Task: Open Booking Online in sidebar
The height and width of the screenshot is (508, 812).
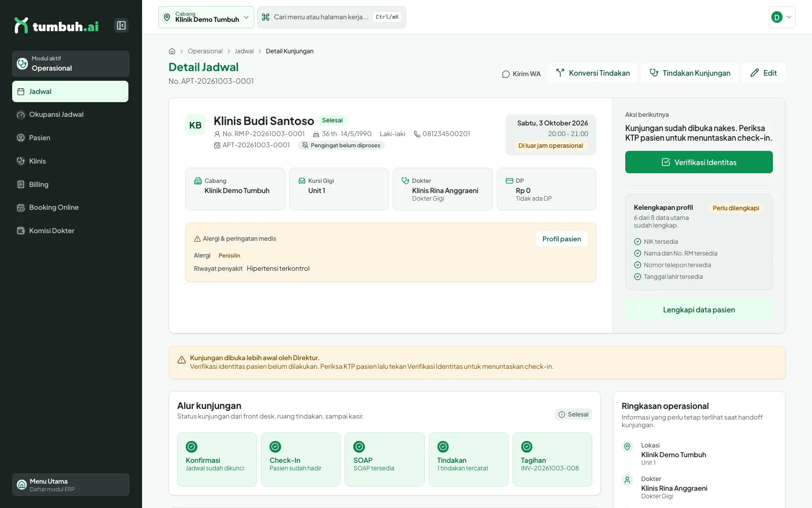Action: pyautogui.click(x=71, y=207)
